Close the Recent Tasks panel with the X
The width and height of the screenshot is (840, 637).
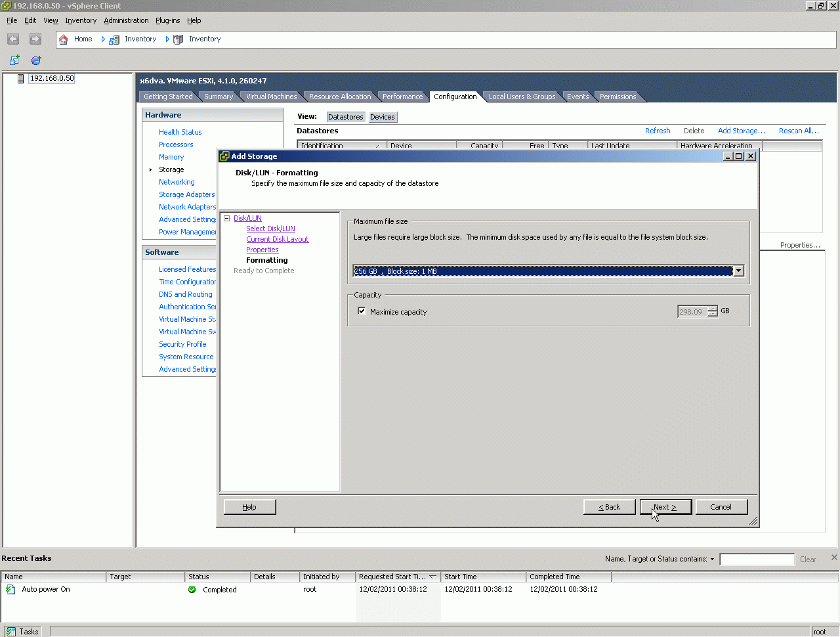834,558
